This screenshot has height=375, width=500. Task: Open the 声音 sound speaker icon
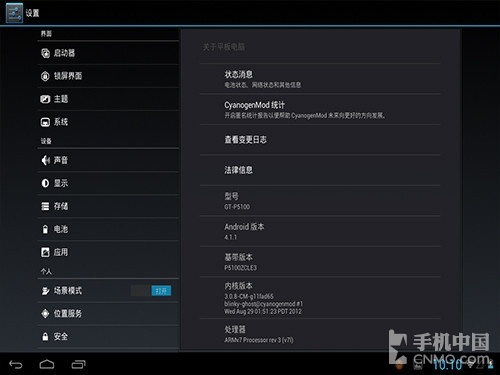tap(45, 160)
